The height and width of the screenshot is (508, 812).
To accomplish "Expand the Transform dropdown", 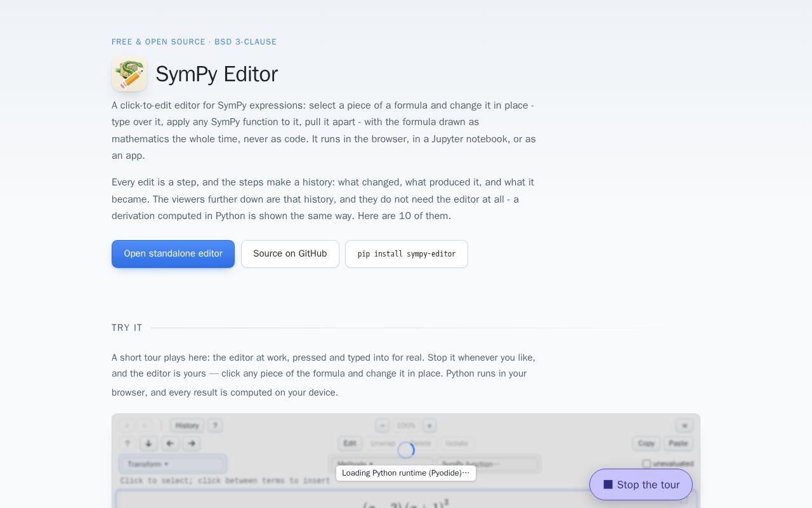I will (x=173, y=464).
